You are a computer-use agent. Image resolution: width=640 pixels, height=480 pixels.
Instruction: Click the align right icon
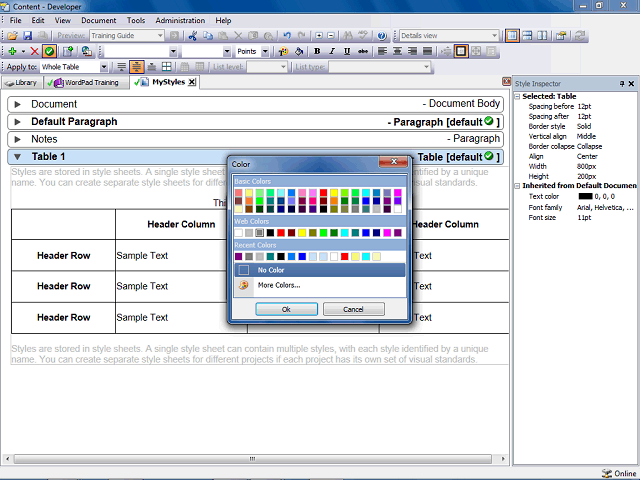point(412,51)
